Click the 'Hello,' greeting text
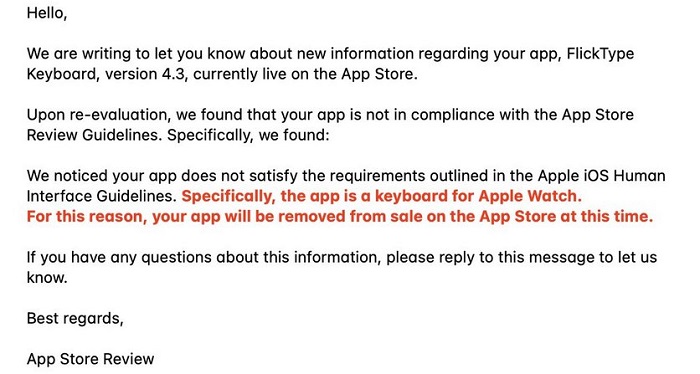700x374 pixels. pos(47,13)
